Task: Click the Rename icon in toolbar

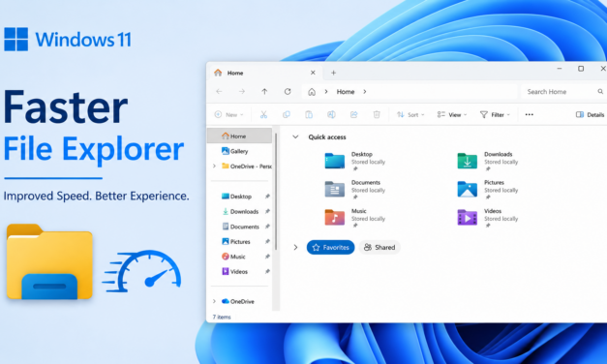Action: (331, 114)
